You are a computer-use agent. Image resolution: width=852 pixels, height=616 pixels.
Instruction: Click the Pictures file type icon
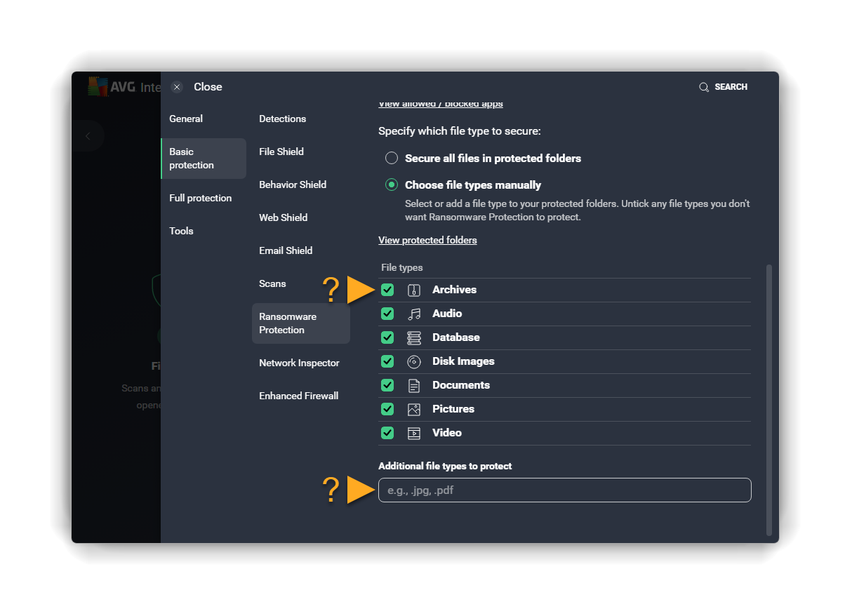(x=414, y=409)
